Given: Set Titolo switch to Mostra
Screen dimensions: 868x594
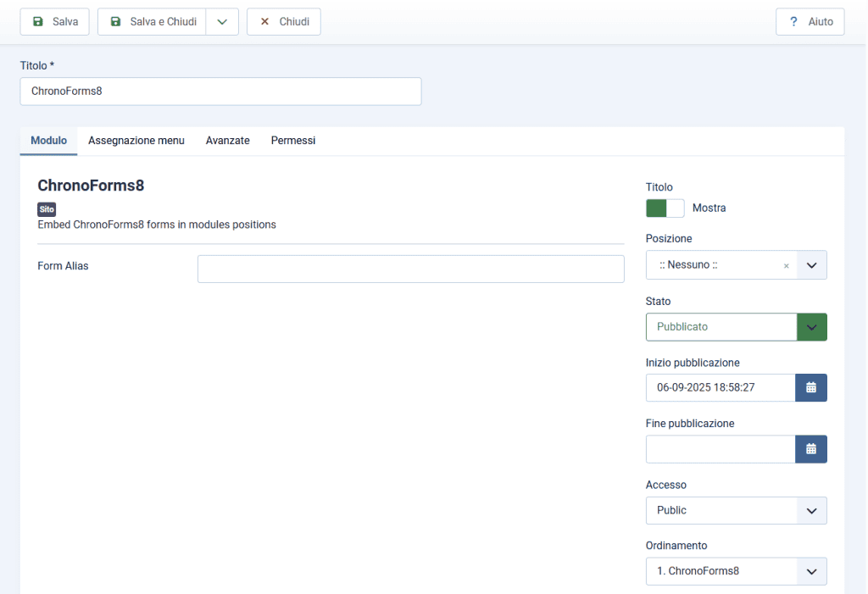Looking at the screenshot, I should point(655,208).
